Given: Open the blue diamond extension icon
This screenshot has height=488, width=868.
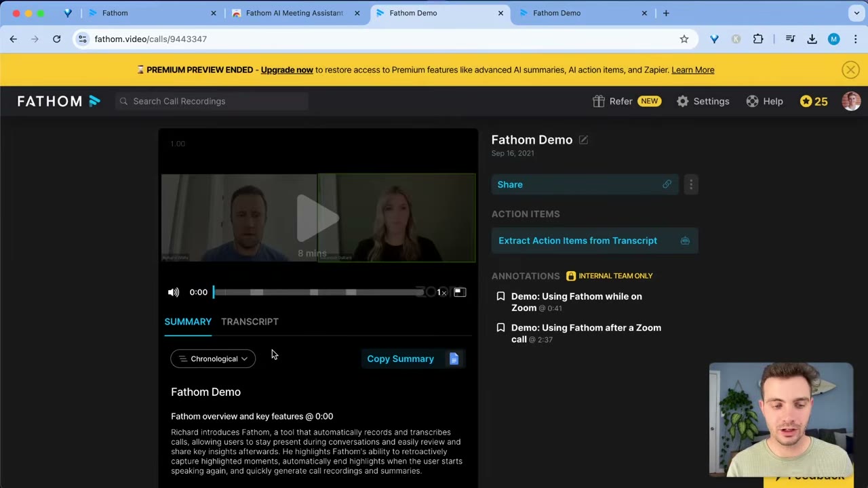Looking at the screenshot, I should tap(714, 39).
